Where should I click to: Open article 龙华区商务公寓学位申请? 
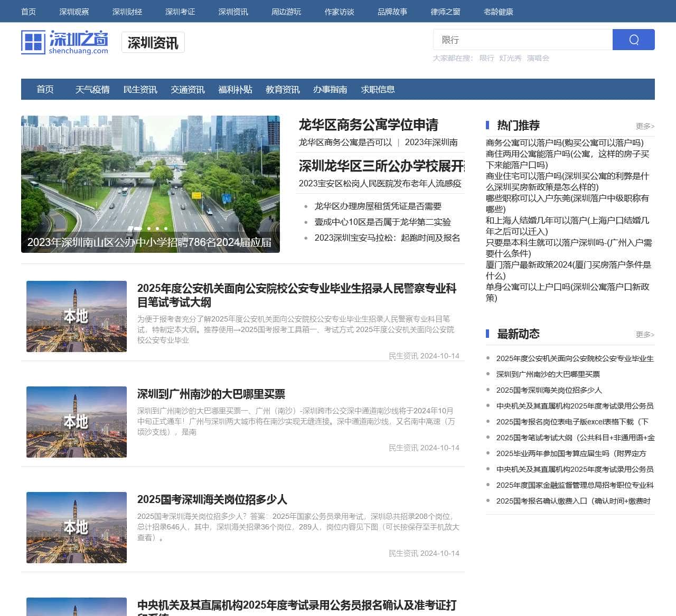[x=370, y=125]
